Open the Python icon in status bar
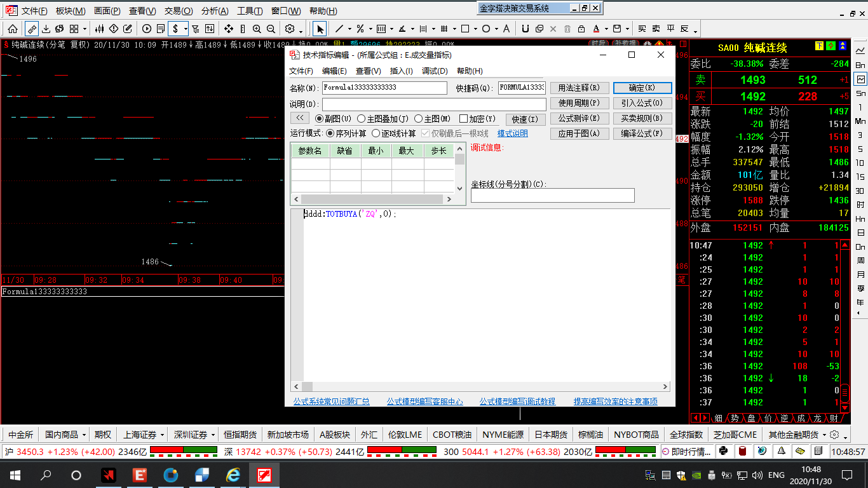Image resolution: width=868 pixels, height=488 pixels. [x=723, y=452]
